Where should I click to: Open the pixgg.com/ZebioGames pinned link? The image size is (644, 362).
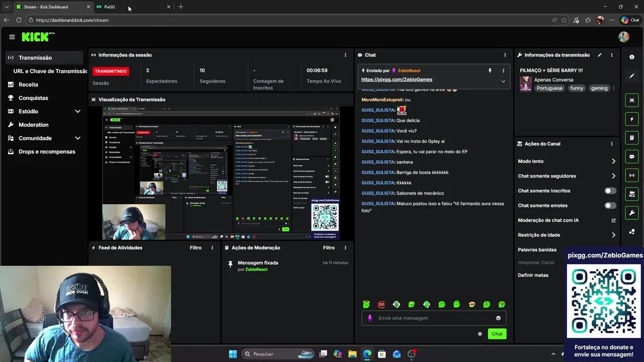click(396, 79)
